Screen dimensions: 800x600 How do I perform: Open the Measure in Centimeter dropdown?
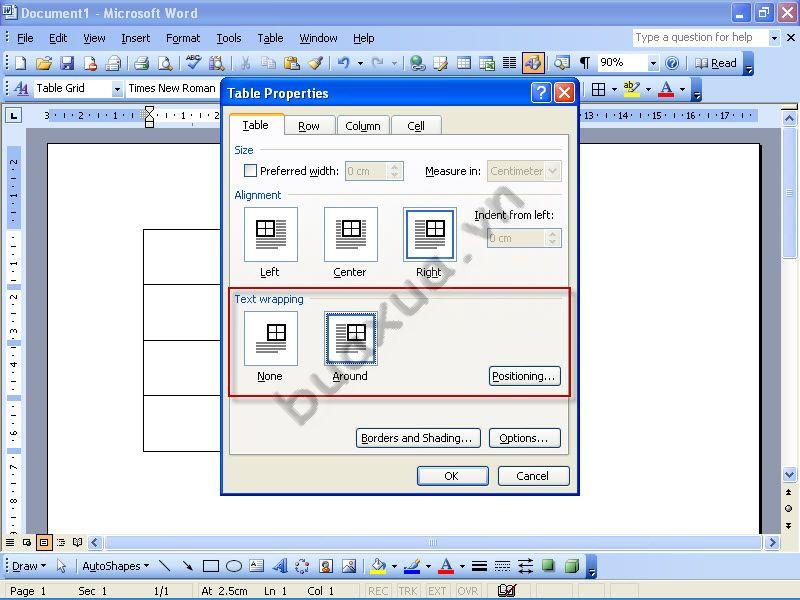[553, 171]
